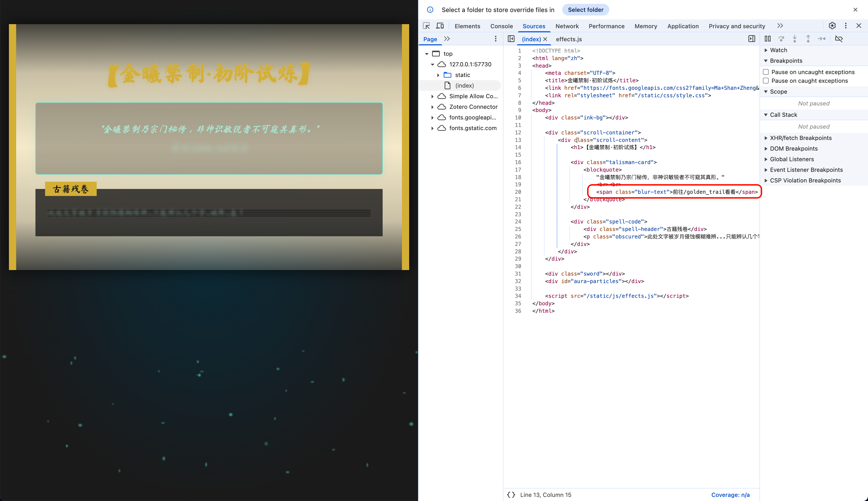Open DevTools settings gear
This screenshot has width=868, height=501.
pos(832,26)
